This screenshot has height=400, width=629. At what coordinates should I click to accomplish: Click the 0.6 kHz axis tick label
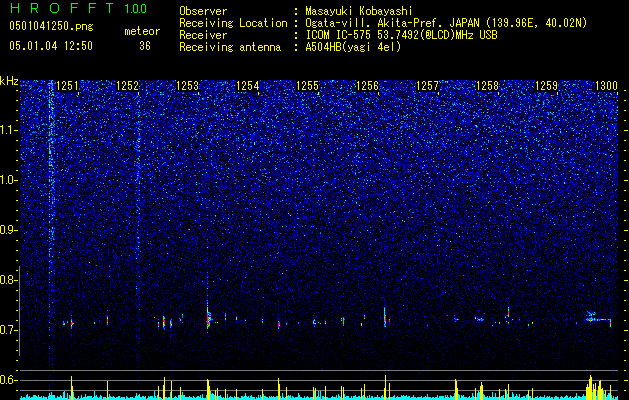coord(9,380)
